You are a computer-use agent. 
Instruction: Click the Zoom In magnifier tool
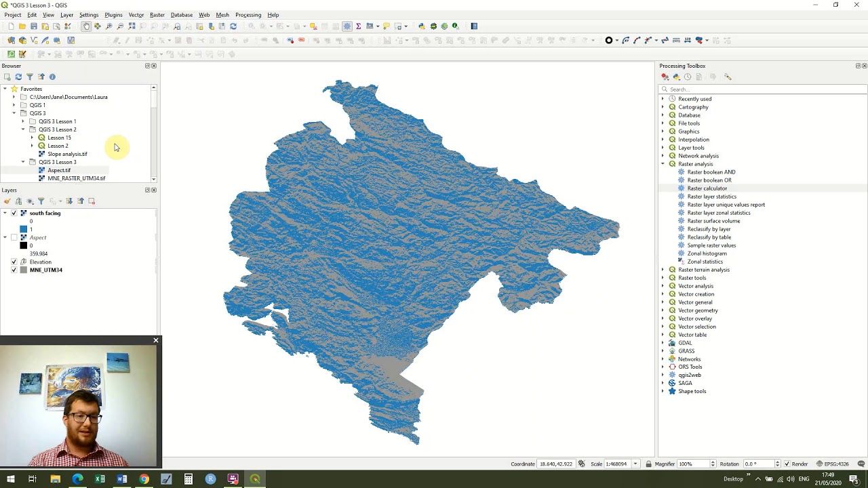(109, 26)
